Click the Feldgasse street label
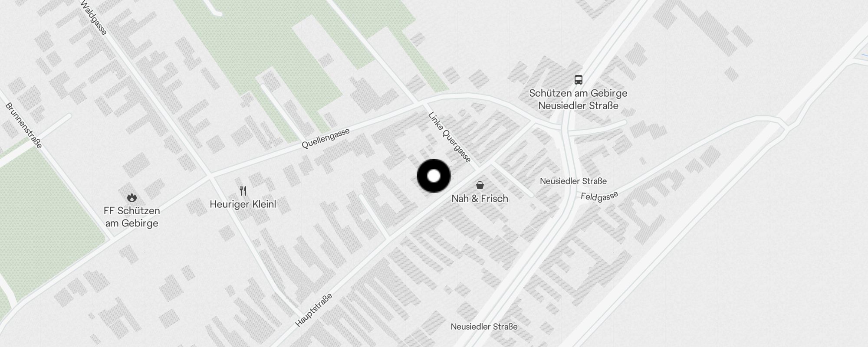Screen dimensions: 868x347 (x=599, y=196)
